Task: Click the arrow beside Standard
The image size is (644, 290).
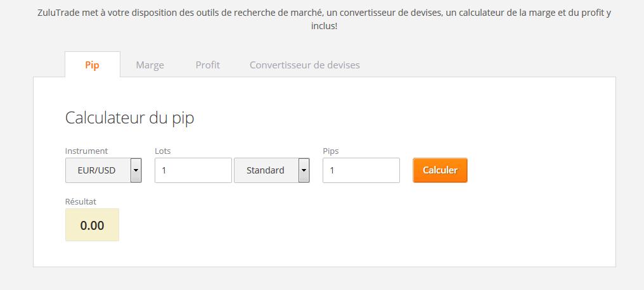Action: 304,170
